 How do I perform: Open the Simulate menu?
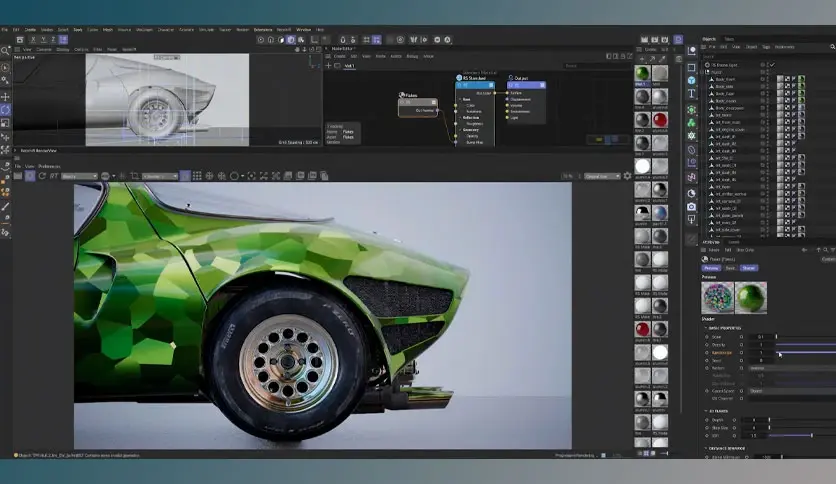pyautogui.click(x=206, y=30)
